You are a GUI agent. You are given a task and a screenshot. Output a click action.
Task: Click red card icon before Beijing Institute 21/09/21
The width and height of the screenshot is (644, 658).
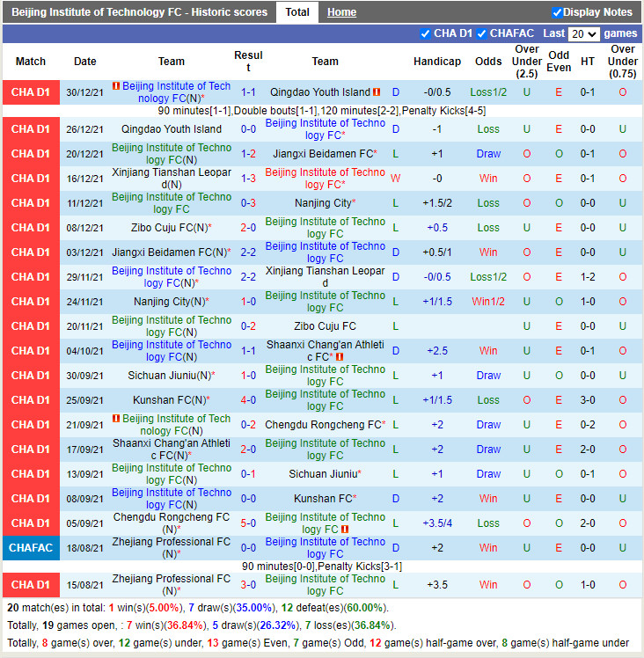116,419
